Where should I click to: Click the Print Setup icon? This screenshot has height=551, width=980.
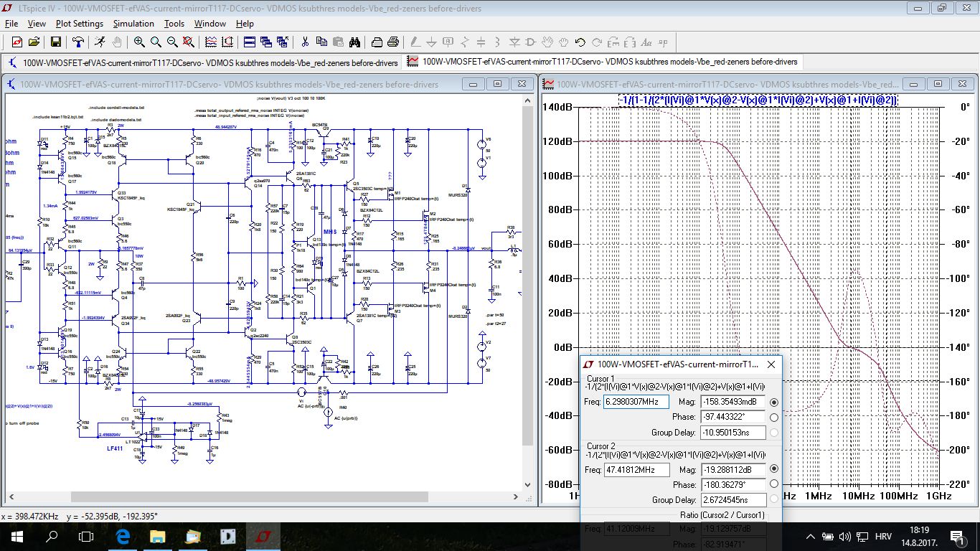377,42
